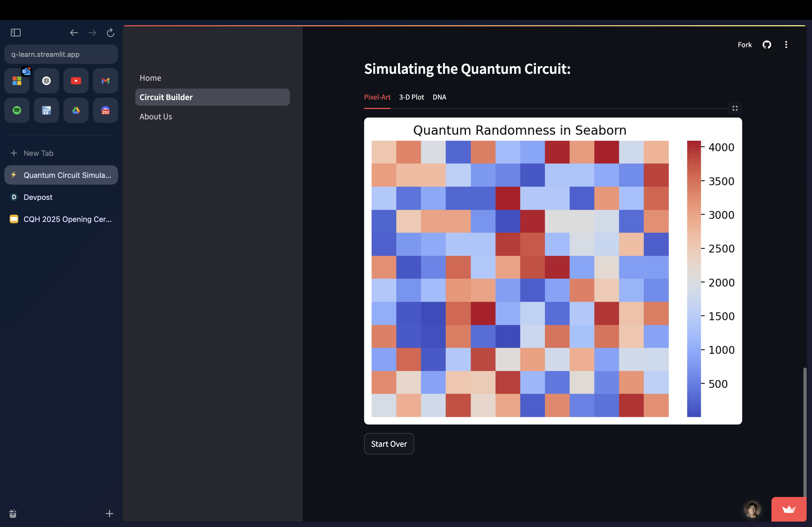Open the GitHub repository icon

pos(767,45)
